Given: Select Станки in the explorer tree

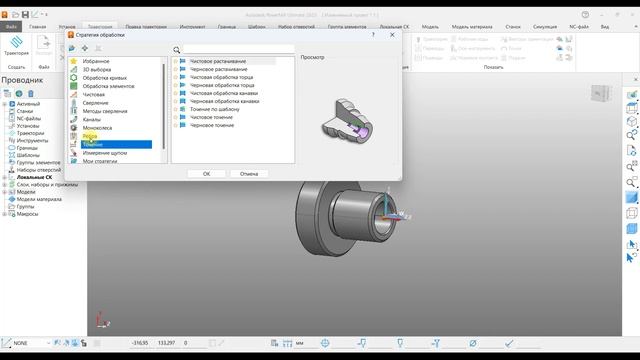Looking at the screenshot, I should [x=25, y=111].
